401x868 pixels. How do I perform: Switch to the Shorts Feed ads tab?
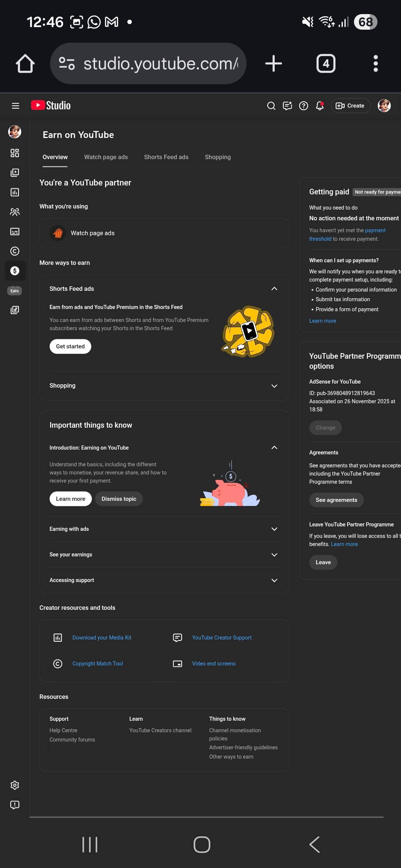(166, 157)
